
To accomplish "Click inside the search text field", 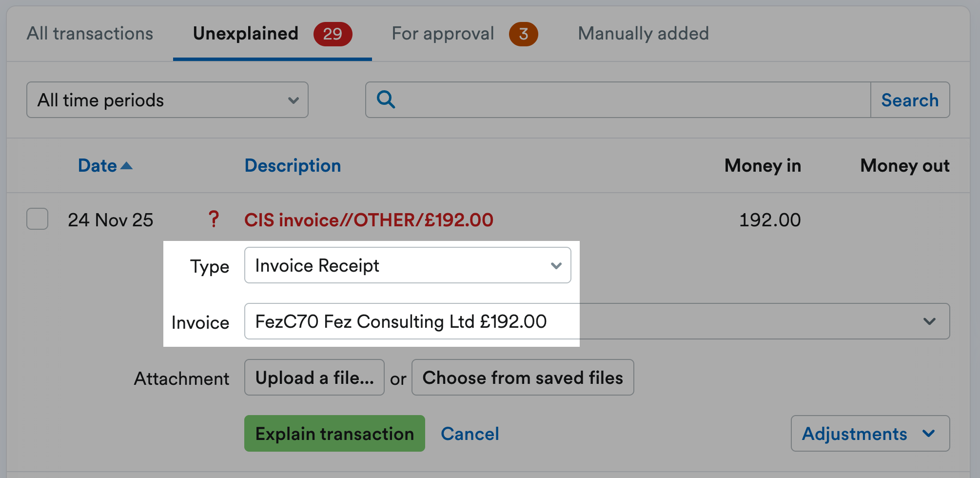I will (x=585, y=100).
